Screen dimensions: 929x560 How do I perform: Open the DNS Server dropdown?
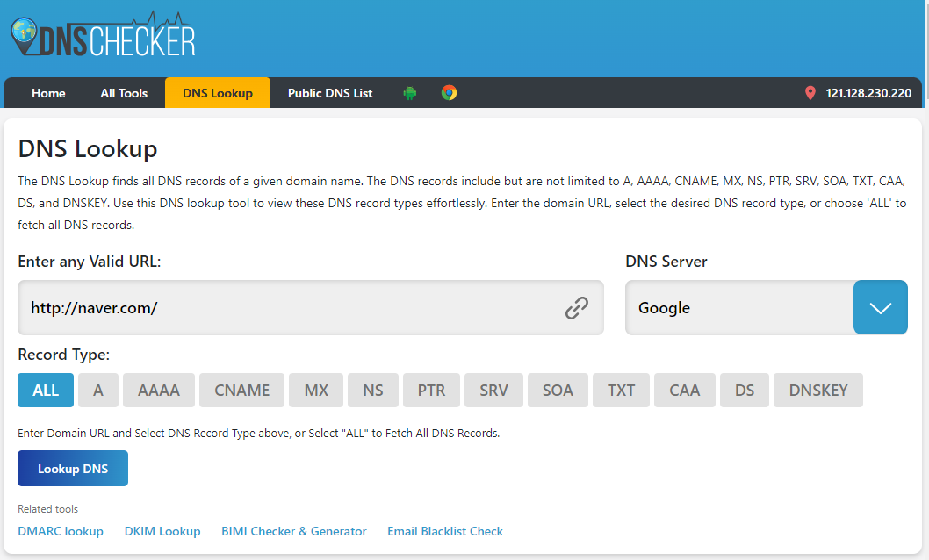point(880,307)
